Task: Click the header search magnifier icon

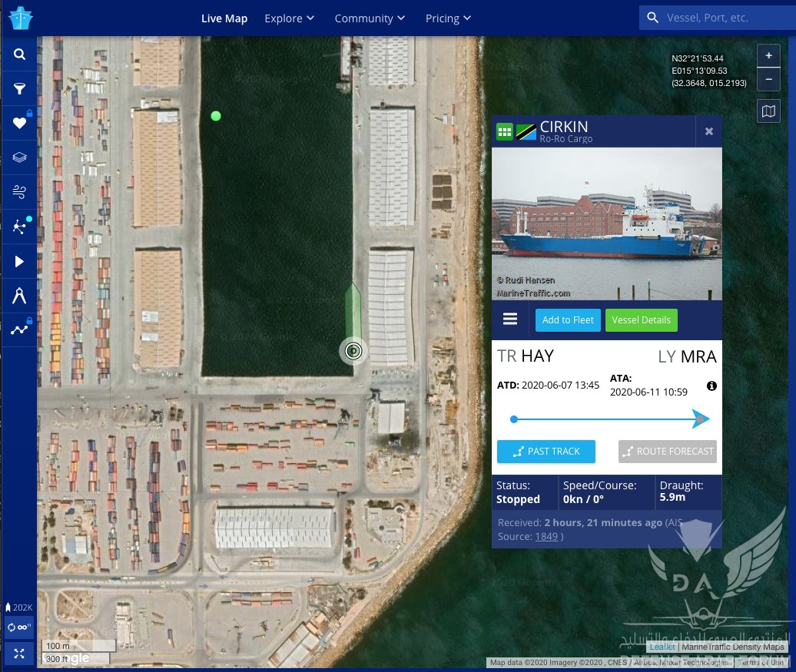Action: (x=653, y=18)
